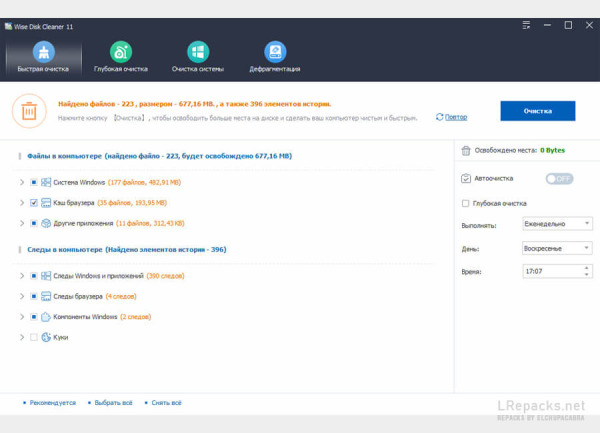Click the 0 Bytes freed space value
The width and height of the screenshot is (600, 433).
pos(553,150)
